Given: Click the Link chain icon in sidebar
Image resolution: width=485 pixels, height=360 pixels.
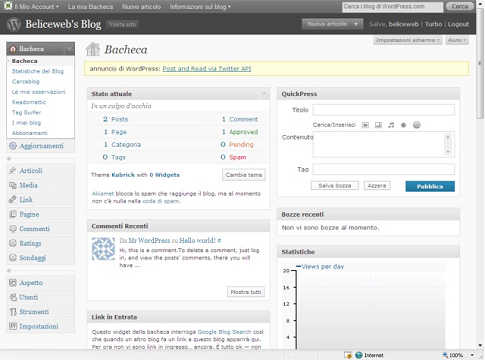Looking at the screenshot, I should click(x=13, y=199).
